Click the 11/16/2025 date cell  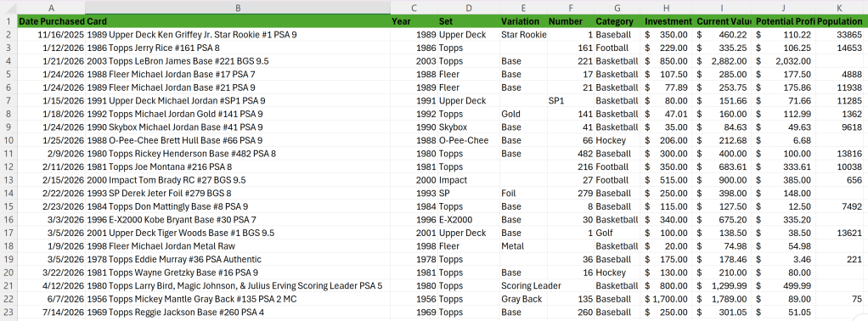pos(52,34)
